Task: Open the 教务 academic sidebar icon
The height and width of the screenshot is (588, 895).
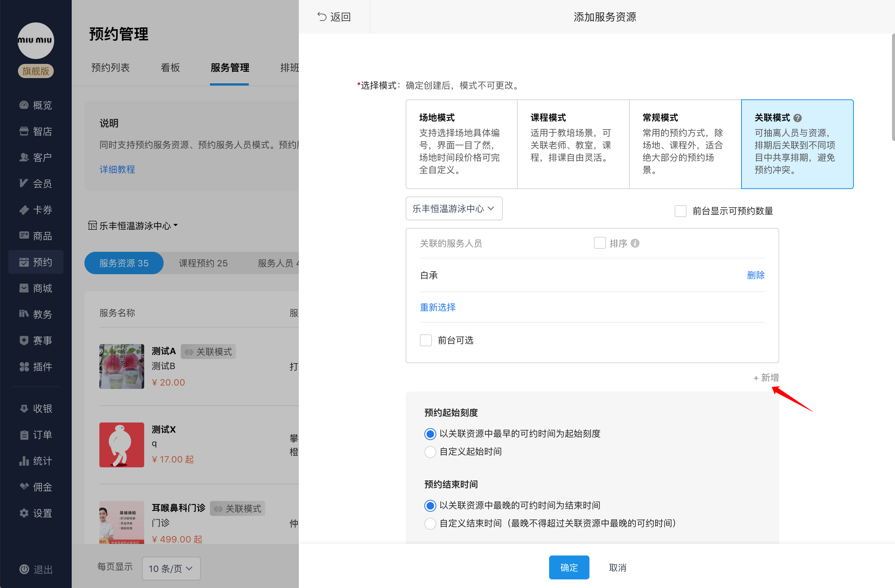Action: 24,314
